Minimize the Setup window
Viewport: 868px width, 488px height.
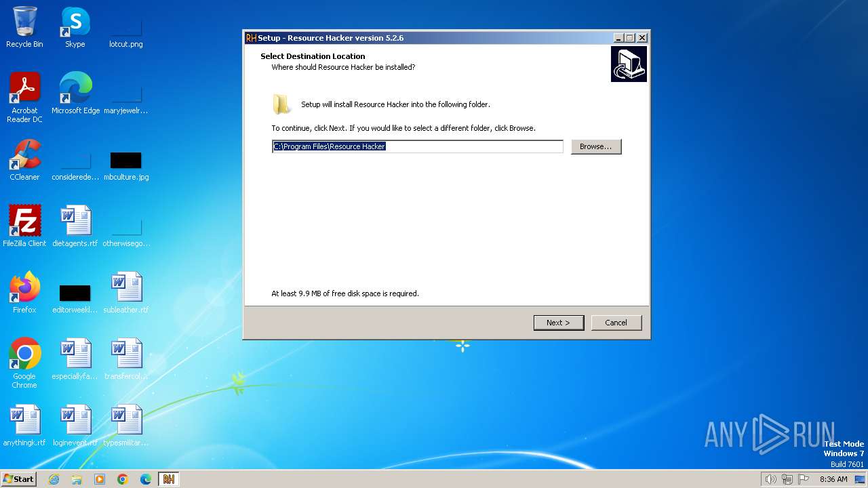[618, 38]
